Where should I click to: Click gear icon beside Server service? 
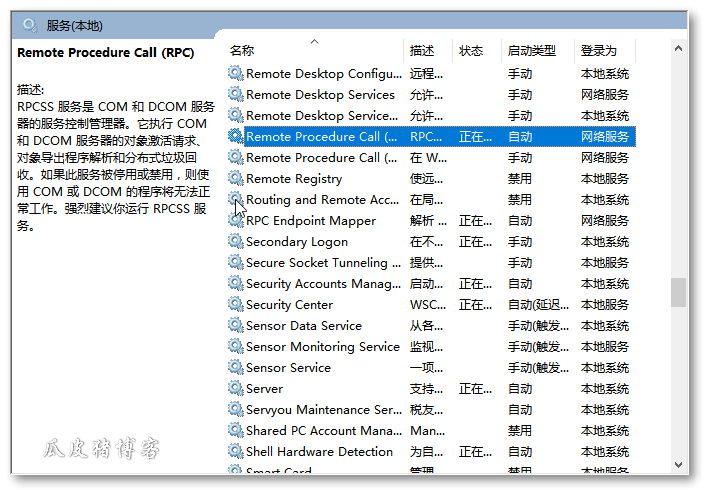[x=235, y=388]
